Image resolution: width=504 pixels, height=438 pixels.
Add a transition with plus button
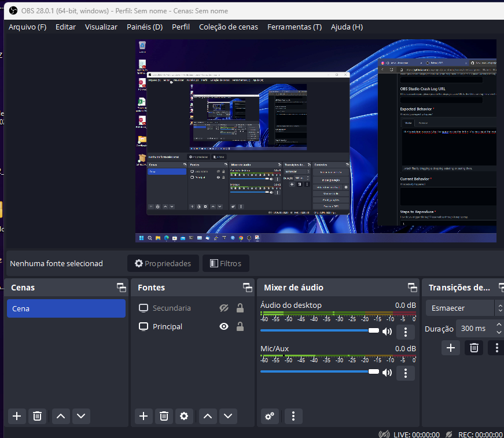tap(451, 348)
